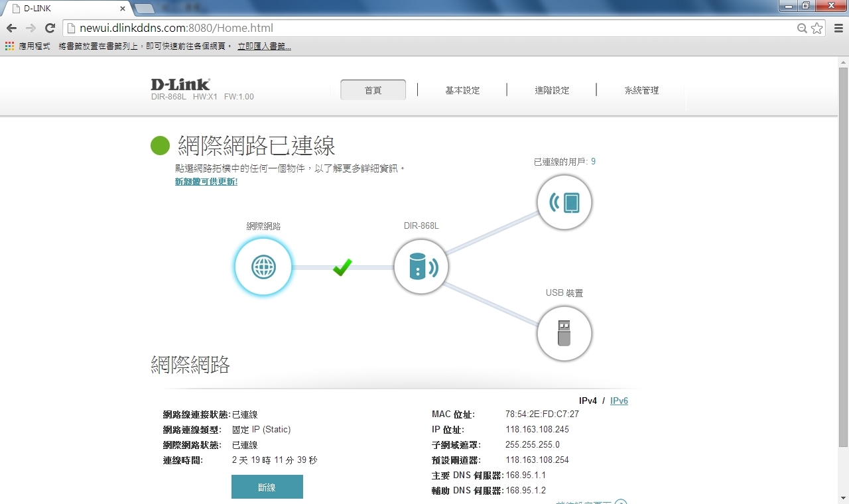Click the 網際網路 section heading
This screenshot has width=849, height=504.
[190, 364]
